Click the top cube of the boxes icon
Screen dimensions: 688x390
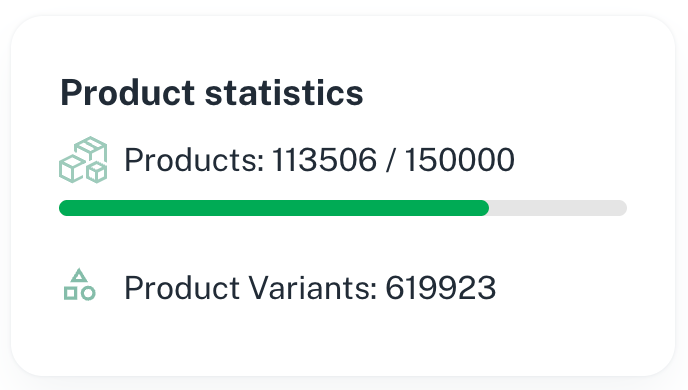[x=90, y=148]
